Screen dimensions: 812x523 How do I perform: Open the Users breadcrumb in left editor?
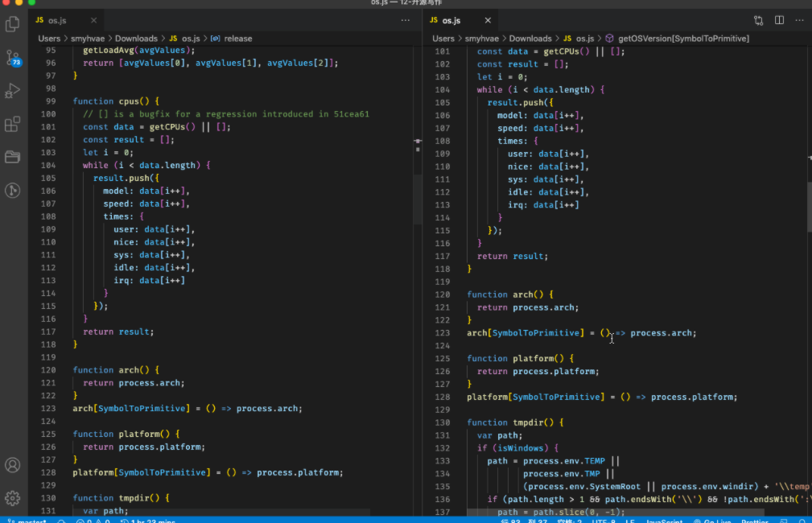click(x=49, y=39)
